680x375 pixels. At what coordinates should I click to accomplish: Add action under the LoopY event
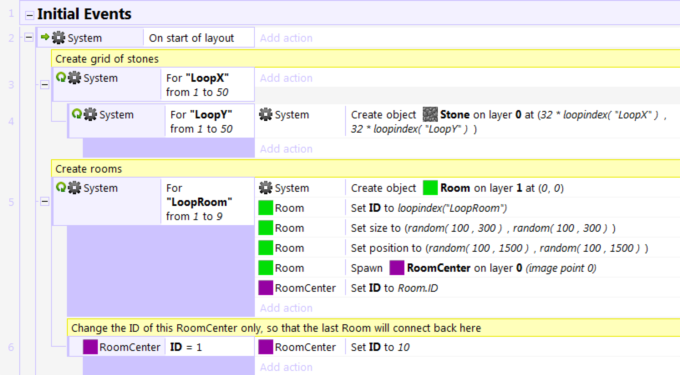[286, 149]
